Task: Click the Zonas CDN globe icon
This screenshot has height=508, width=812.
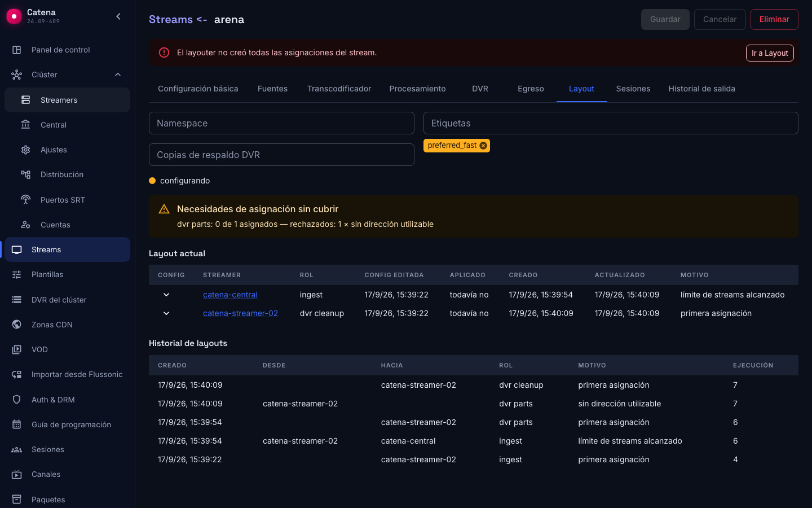Action: 17,325
